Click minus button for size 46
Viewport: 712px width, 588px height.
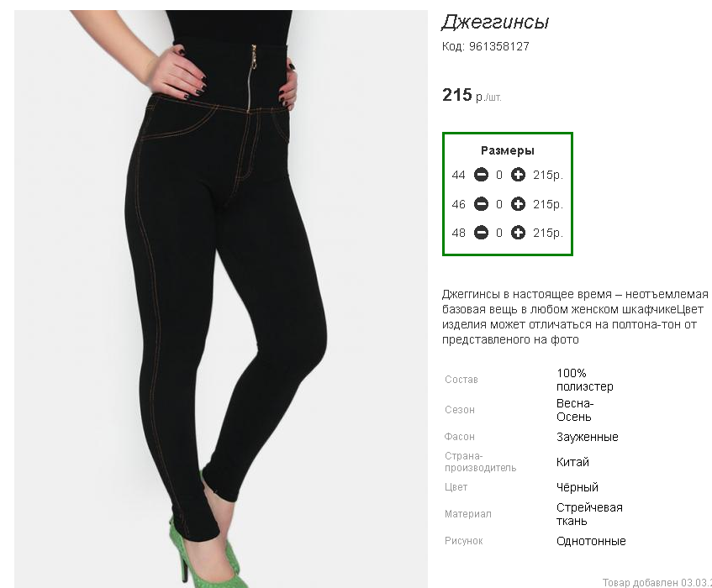pyautogui.click(x=481, y=204)
